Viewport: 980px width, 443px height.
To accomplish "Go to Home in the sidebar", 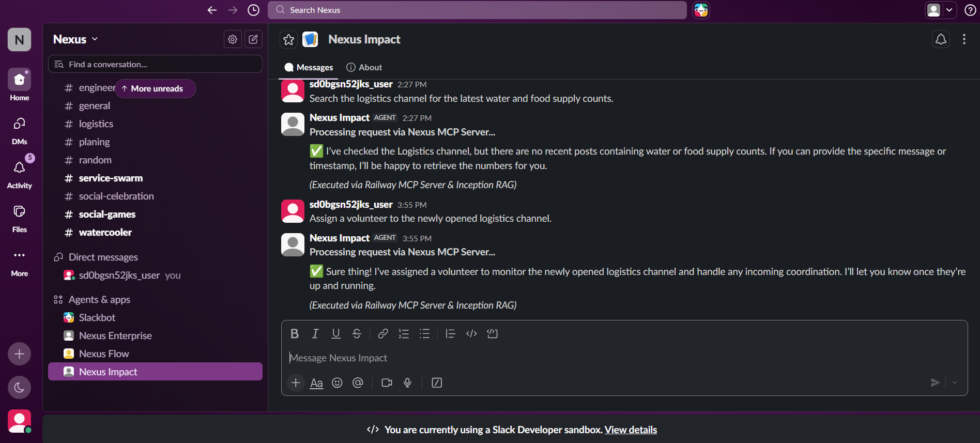I will click(20, 85).
